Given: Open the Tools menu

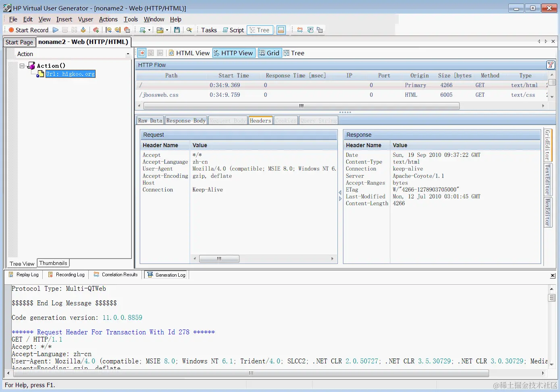Looking at the screenshot, I should [x=131, y=19].
